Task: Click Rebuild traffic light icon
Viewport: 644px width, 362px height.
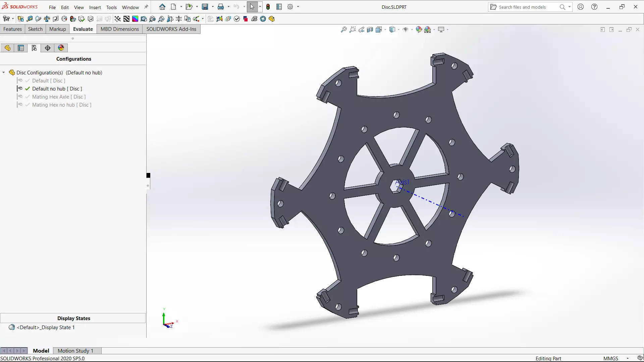Action: coord(268,7)
